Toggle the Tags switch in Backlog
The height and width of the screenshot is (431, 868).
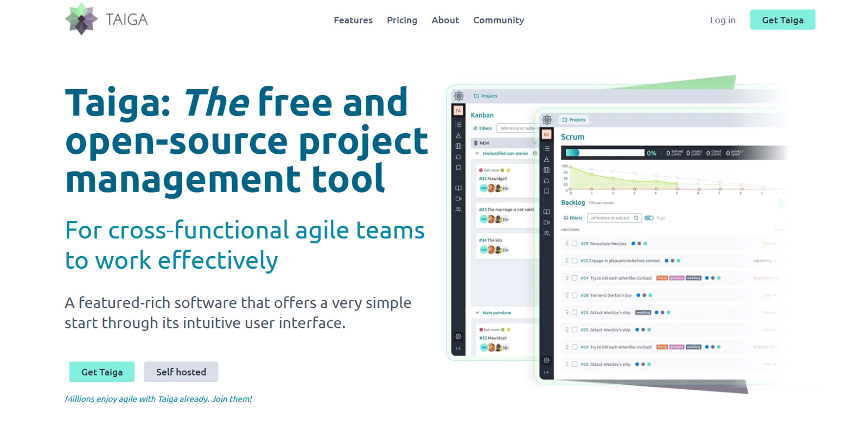[x=649, y=218]
